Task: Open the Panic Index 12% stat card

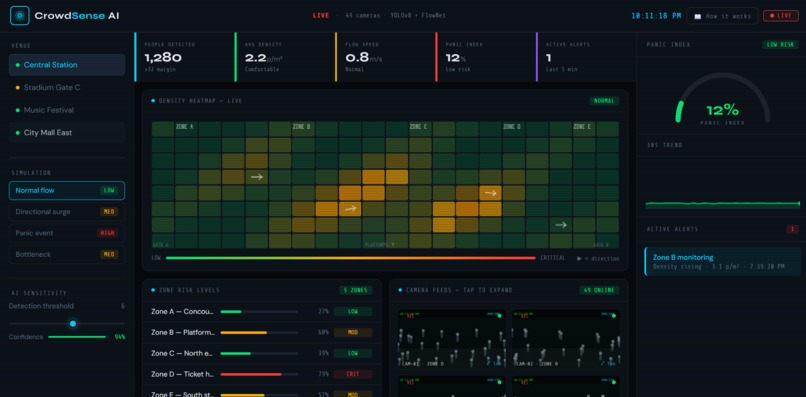Action: pyautogui.click(x=485, y=57)
